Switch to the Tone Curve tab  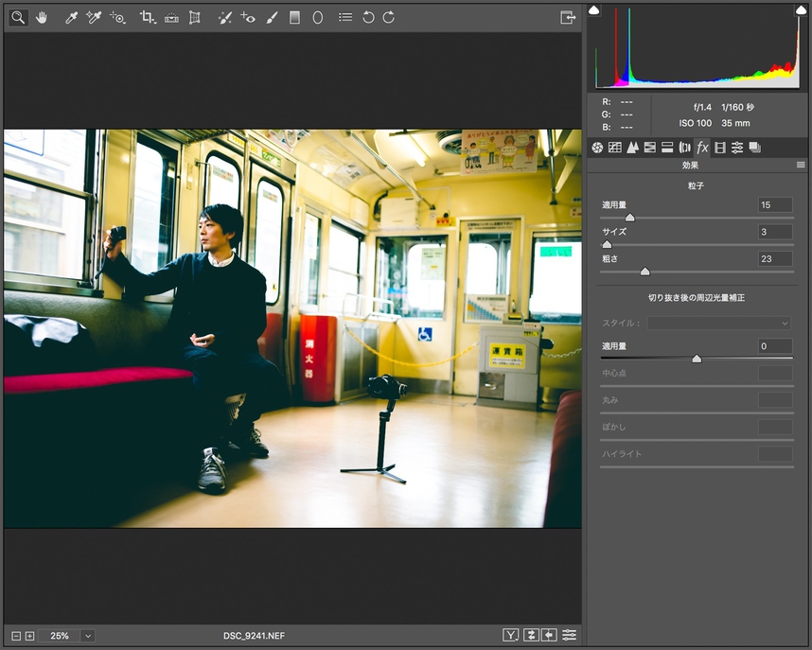[614, 148]
